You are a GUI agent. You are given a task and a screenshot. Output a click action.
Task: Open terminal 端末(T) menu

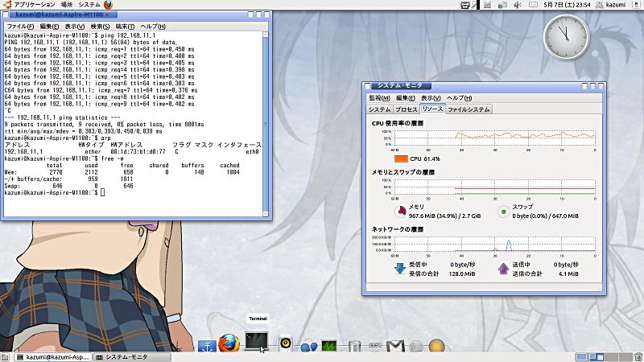tap(125, 27)
